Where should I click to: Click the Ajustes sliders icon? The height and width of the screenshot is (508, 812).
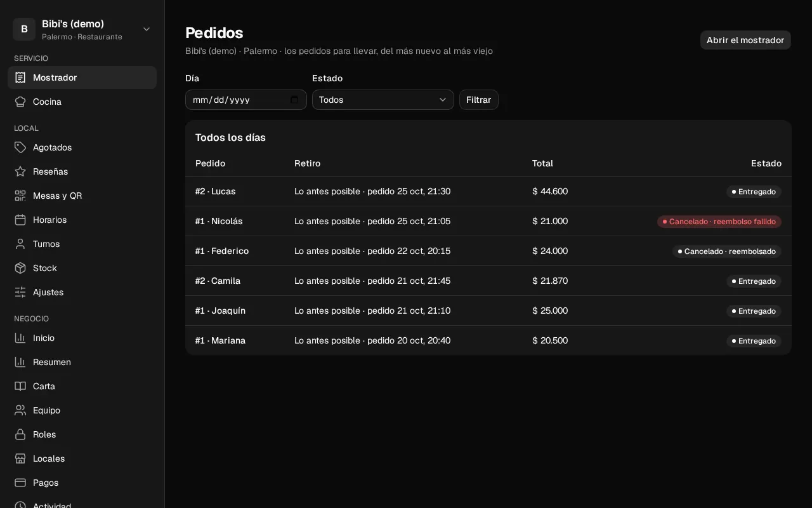click(20, 292)
